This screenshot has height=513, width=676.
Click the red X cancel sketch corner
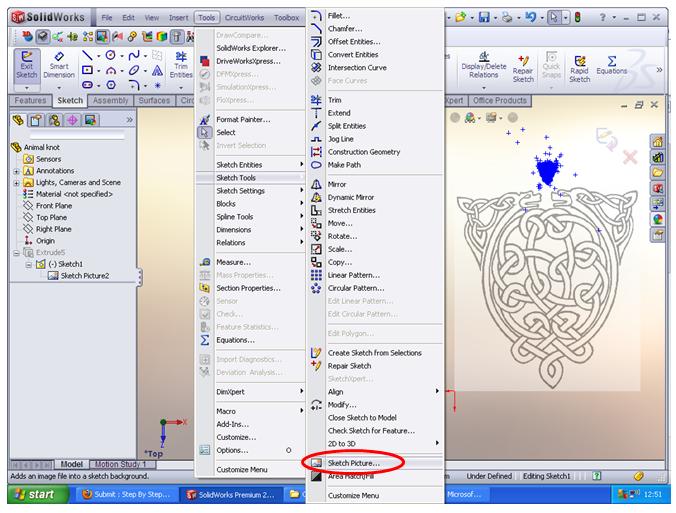(x=630, y=157)
